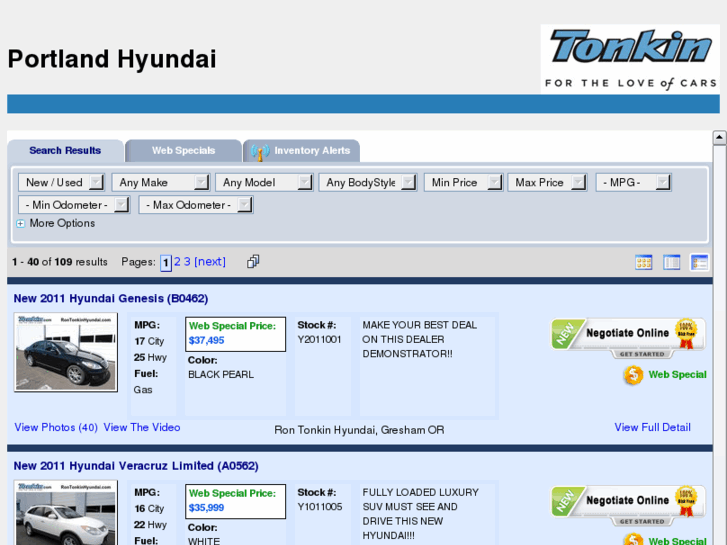Open the Search Results tab
Viewport: 727px width, 545px height.
pos(65,151)
